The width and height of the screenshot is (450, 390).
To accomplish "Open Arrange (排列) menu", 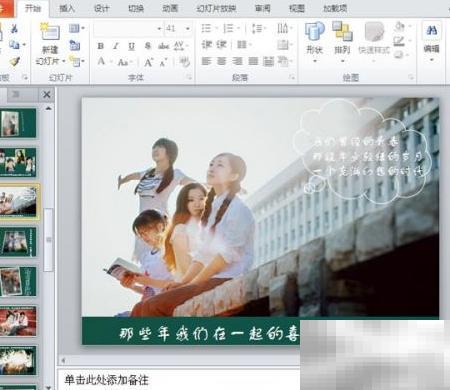I will click(x=342, y=42).
